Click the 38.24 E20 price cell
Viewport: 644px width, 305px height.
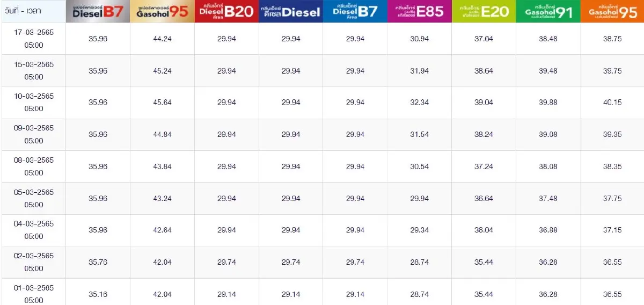(x=484, y=134)
